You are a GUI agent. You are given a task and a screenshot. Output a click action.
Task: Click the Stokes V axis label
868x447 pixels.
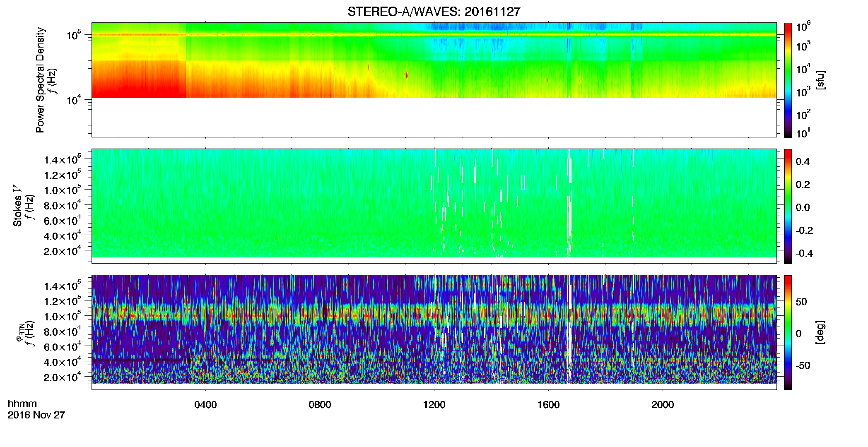point(17,206)
